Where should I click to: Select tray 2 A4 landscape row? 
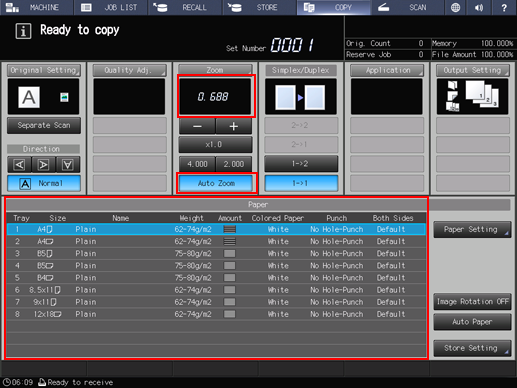[216, 241]
